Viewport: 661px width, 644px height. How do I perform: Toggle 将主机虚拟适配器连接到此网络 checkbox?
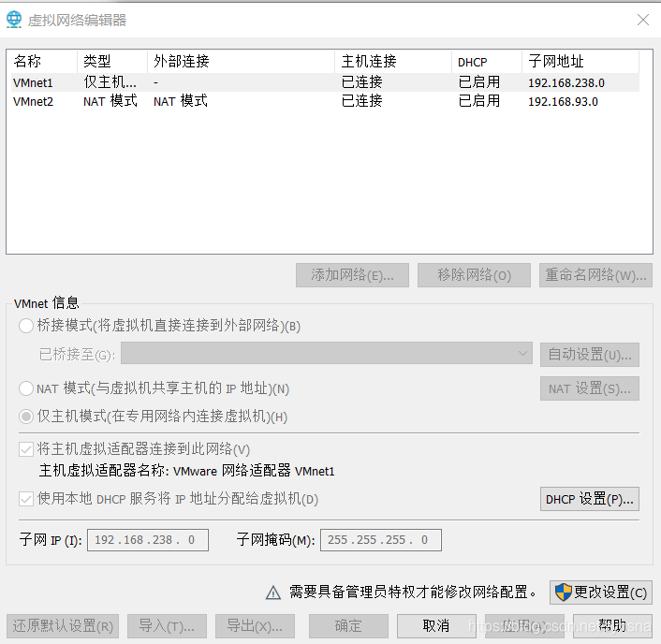pyautogui.click(x=26, y=449)
